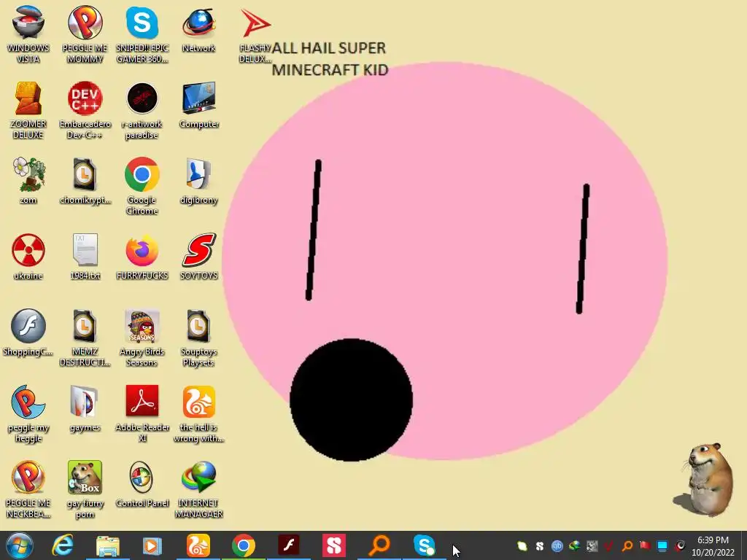Open the ShoppingC... Flash icon

coord(28,332)
